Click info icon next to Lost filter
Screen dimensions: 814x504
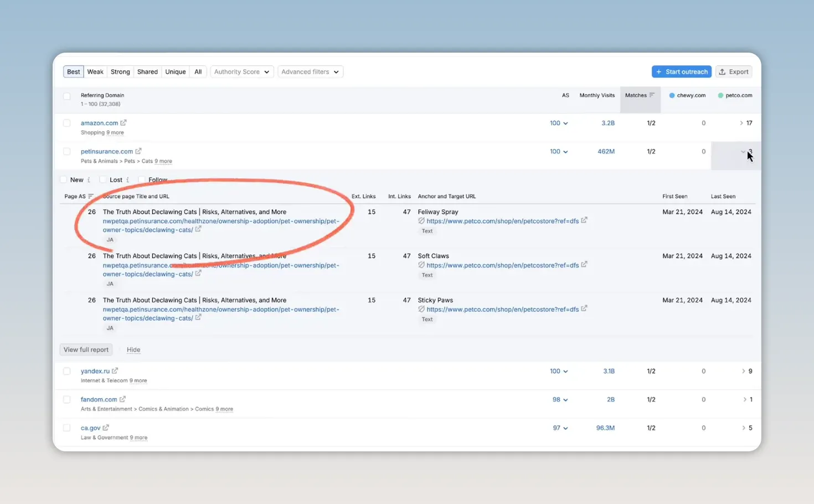tap(127, 180)
